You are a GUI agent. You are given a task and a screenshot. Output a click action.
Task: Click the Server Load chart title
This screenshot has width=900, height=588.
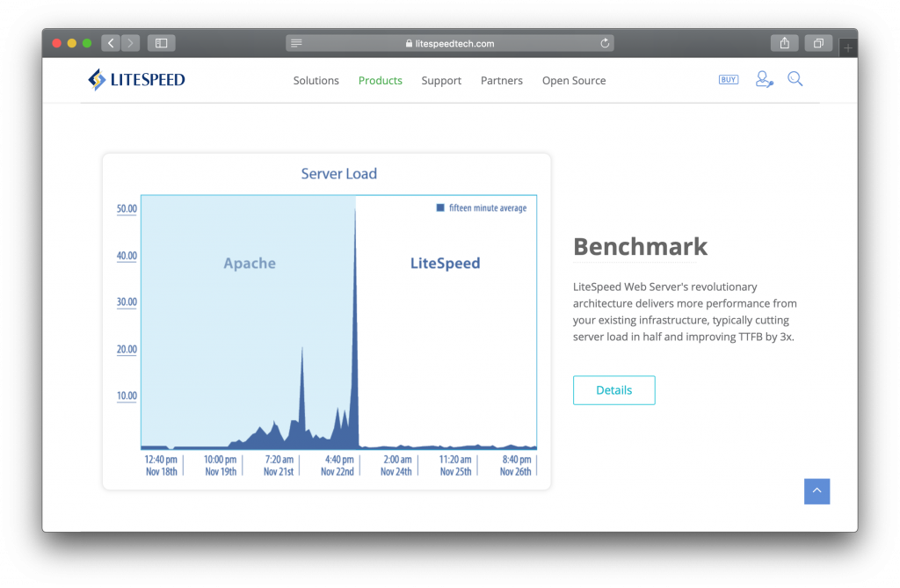tap(339, 173)
